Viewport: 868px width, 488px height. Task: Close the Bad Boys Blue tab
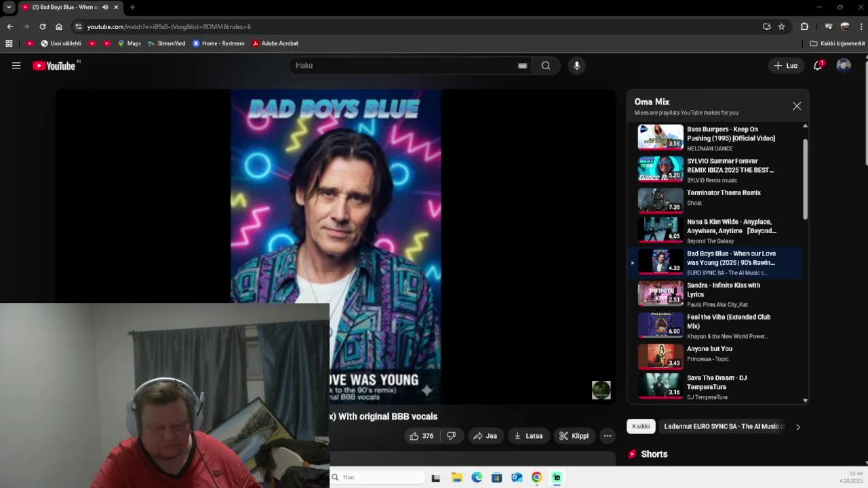(x=116, y=7)
